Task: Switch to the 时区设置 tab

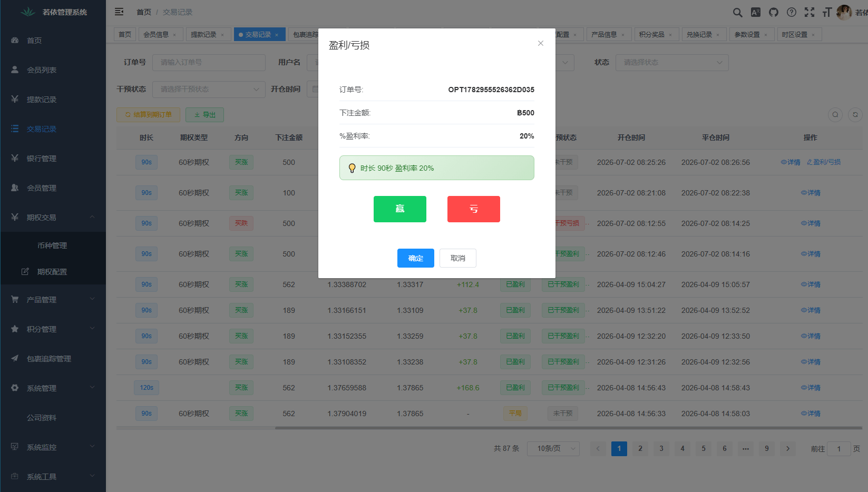Action: click(x=798, y=35)
